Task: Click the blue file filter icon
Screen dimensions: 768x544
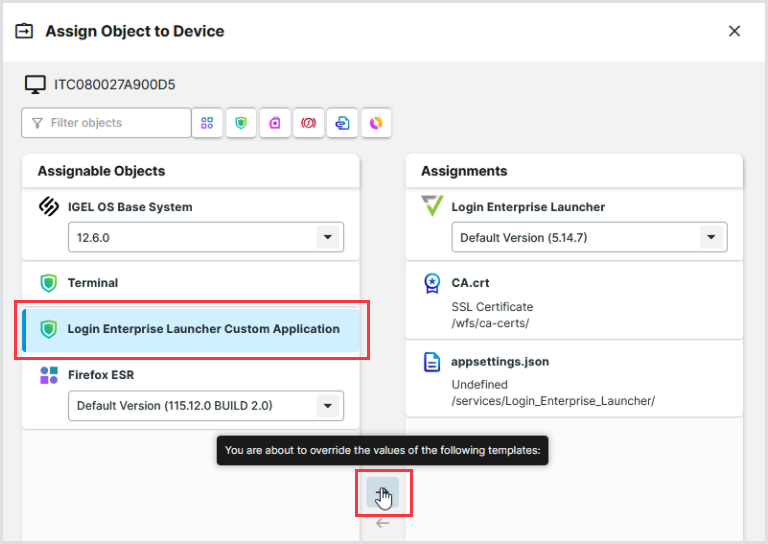Action: [343, 123]
